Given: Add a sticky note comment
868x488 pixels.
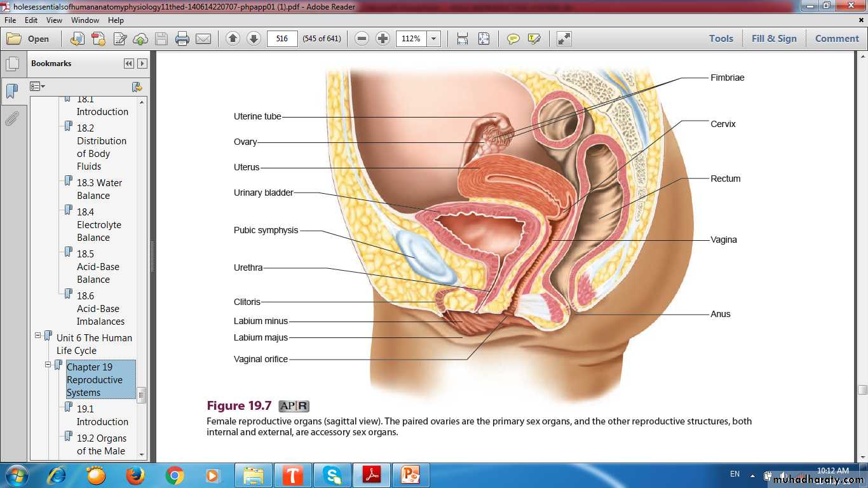Looking at the screenshot, I should pos(513,39).
